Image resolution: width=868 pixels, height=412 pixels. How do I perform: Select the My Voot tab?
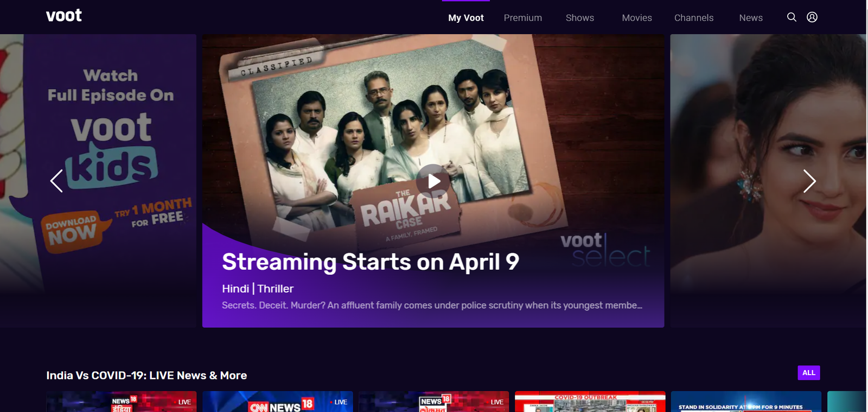click(x=466, y=18)
